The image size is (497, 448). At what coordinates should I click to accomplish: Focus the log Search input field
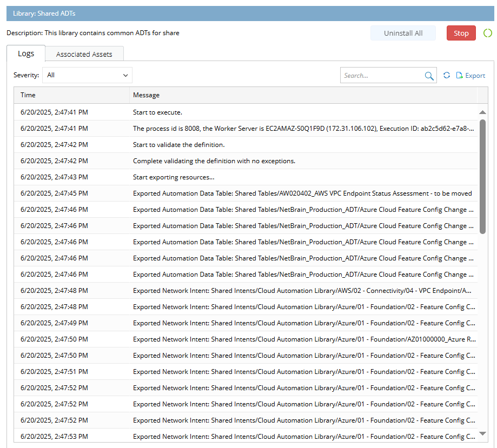381,76
